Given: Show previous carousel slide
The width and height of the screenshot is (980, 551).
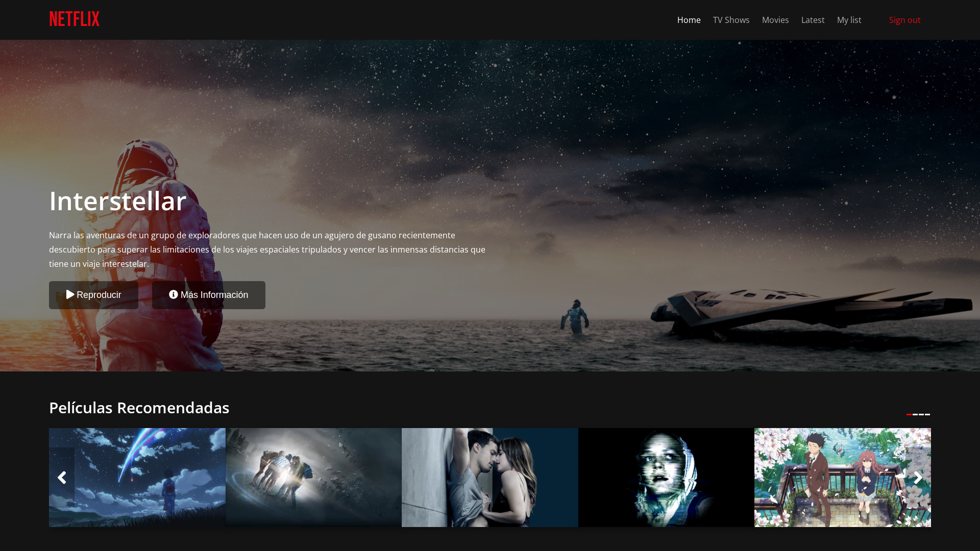Looking at the screenshot, I should (62, 478).
